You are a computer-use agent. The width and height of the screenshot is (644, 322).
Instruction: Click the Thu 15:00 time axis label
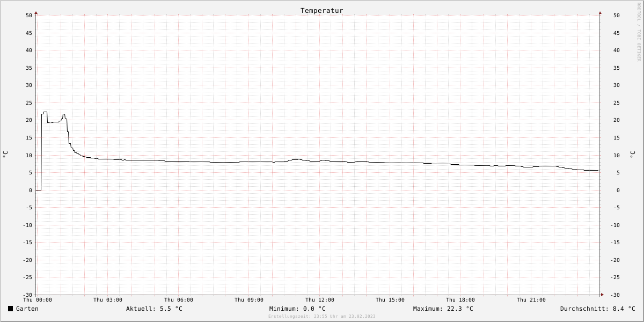[390, 300]
